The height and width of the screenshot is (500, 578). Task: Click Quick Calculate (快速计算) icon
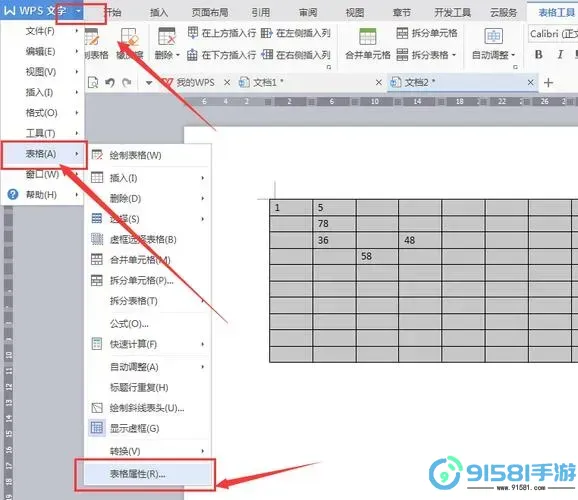pos(97,344)
